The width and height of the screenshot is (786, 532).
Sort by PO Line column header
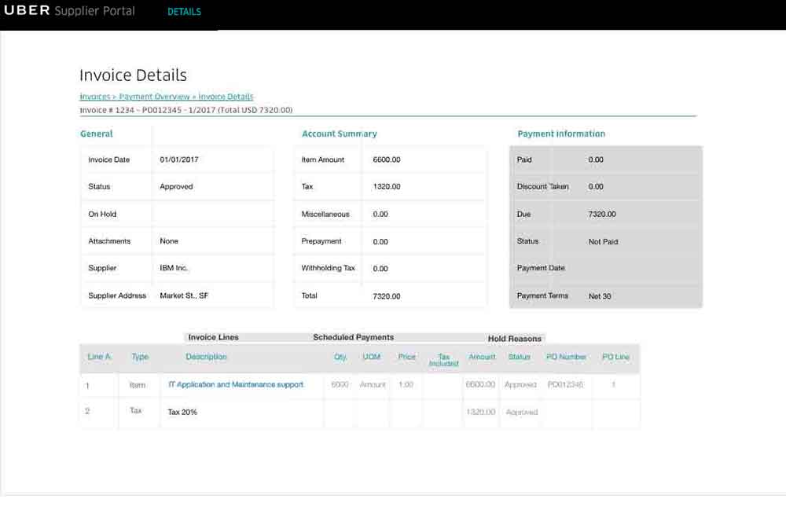click(x=615, y=357)
